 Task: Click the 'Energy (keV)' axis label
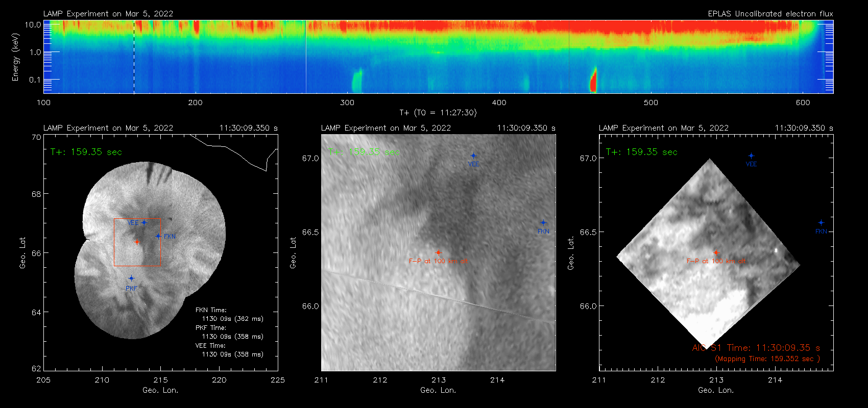click(16, 57)
